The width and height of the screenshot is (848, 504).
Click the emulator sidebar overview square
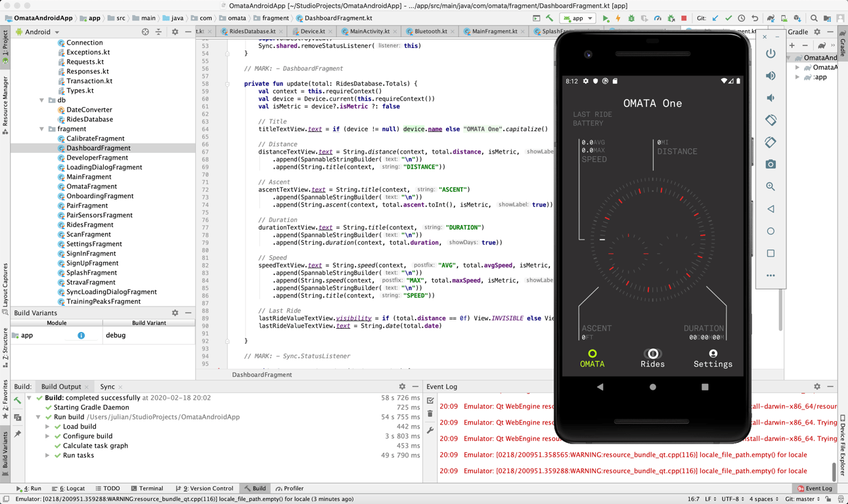(770, 253)
